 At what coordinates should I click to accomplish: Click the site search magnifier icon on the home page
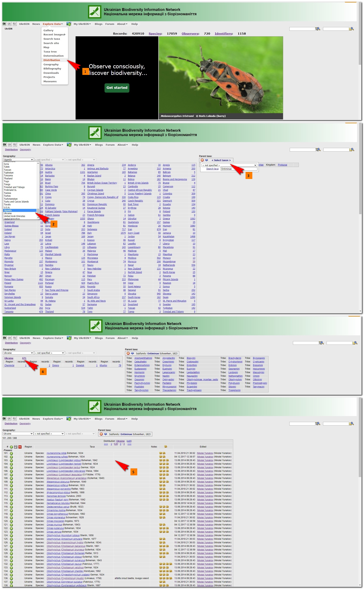coord(351,29)
